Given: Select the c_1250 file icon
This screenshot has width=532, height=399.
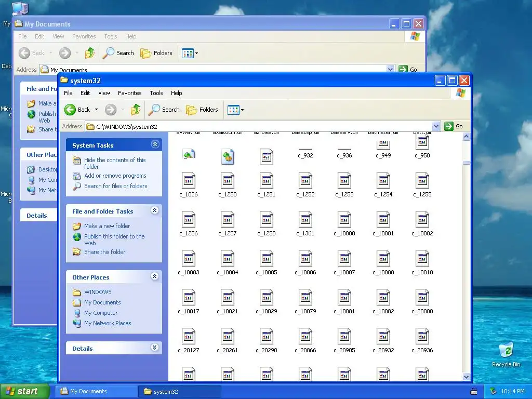Looking at the screenshot, I should 228,180.
